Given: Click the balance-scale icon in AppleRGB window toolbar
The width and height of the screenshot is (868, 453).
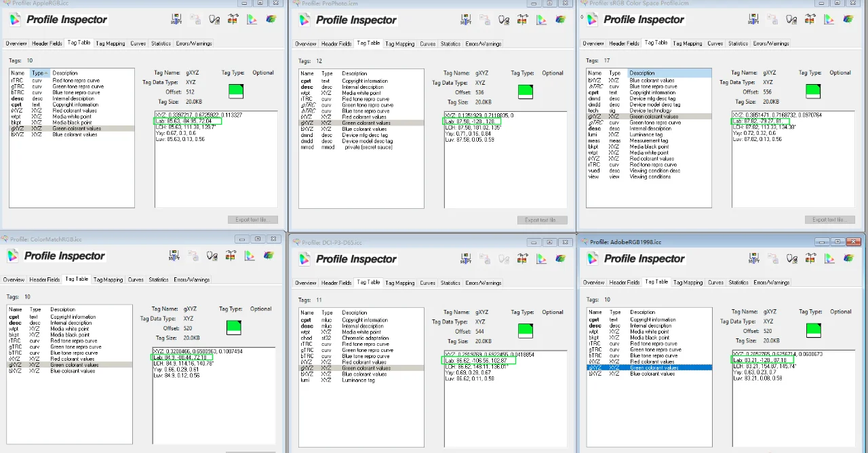Looking at the screenshot, I should pos(233,20).
